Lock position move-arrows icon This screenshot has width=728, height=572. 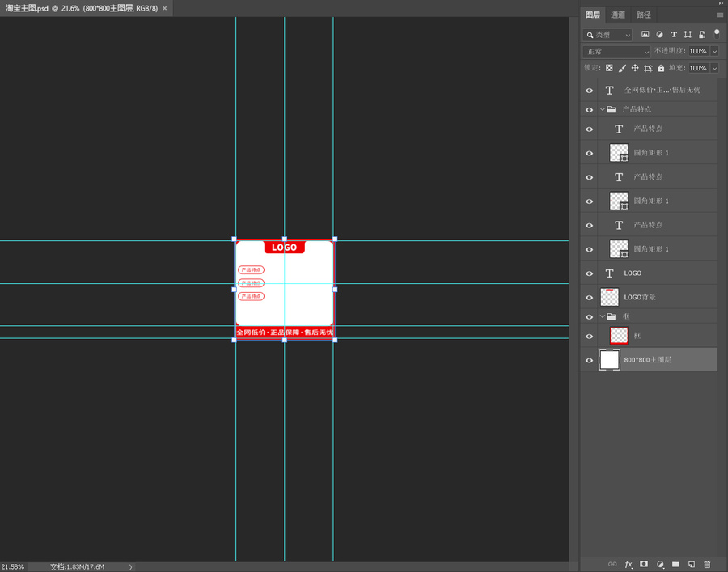[x=635, y=68]
